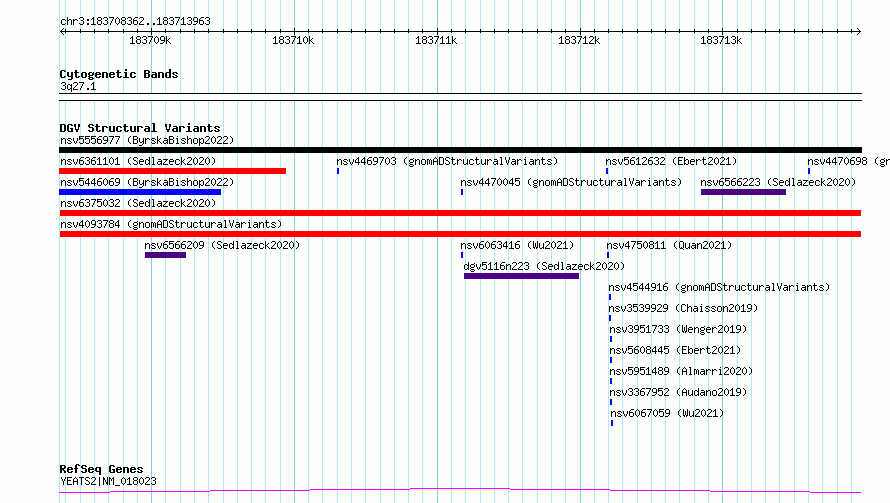
Task: Open the nsv4750811 (Quan2021) label
Action: pos(669,245)
